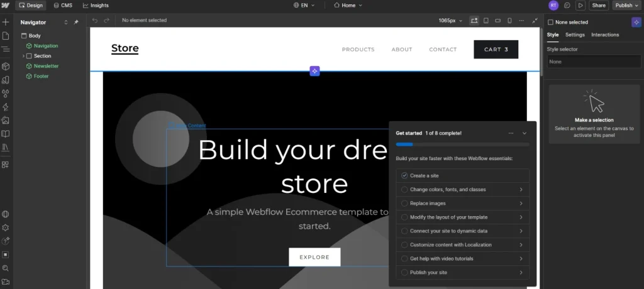The width and height of the screenshot is (644, 289).
Task: Click the preview play button in top bar
Action: tap(580, 5)
